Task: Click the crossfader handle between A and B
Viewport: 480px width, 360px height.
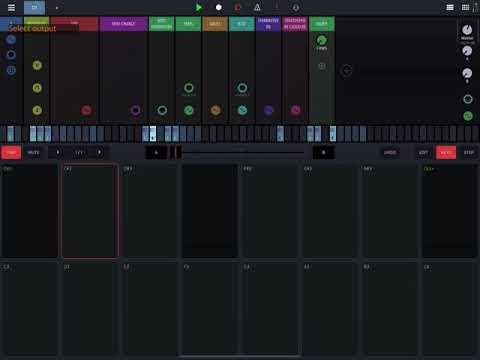Action: pyautogui.click(x=176, y=152)
